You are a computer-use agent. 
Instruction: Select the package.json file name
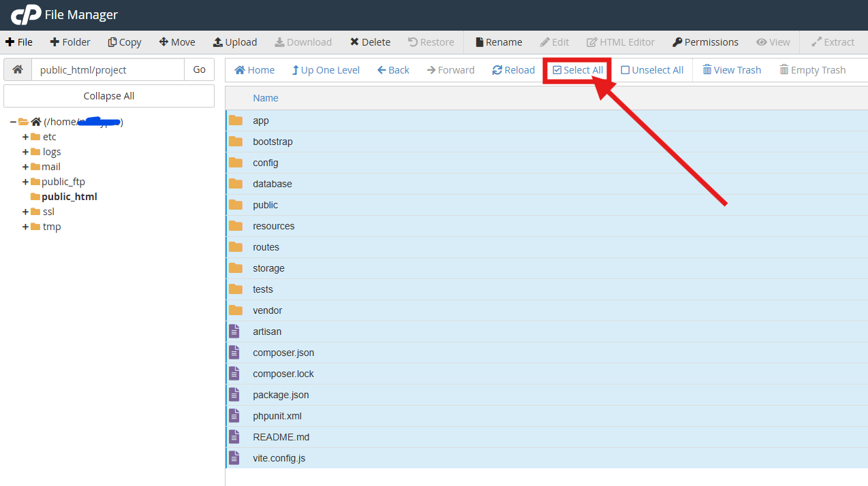pos(281,395)
